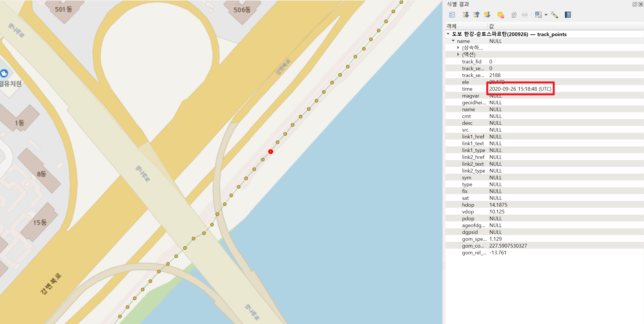644x324 pixels.
Task: Click the red highlighted track point
Action: [x=271, y=151]
